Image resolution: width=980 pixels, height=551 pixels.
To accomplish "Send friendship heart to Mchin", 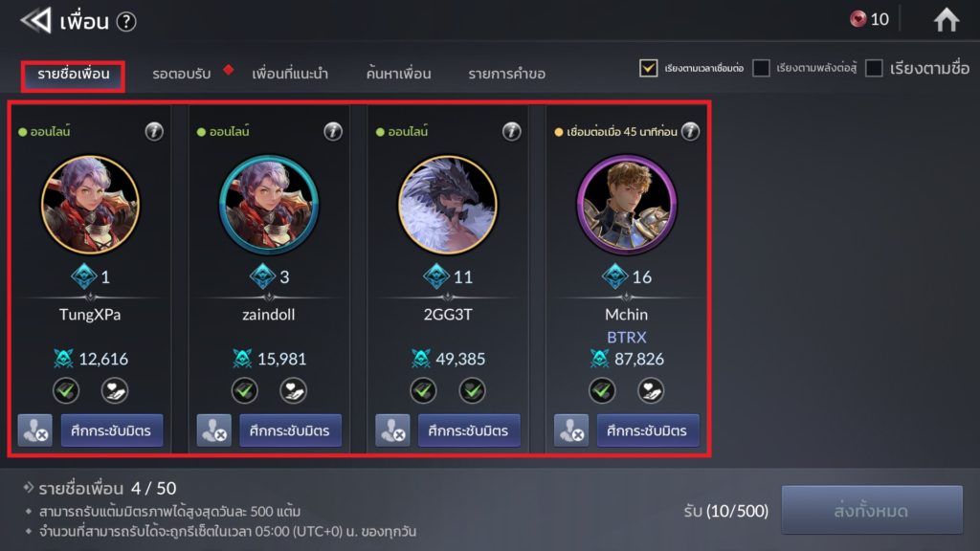I will [651, 391].
